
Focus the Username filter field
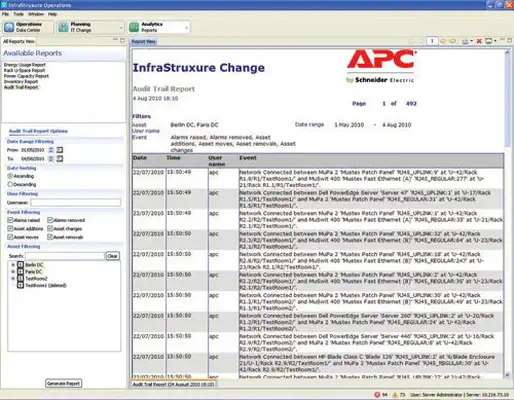pos(76,202)
